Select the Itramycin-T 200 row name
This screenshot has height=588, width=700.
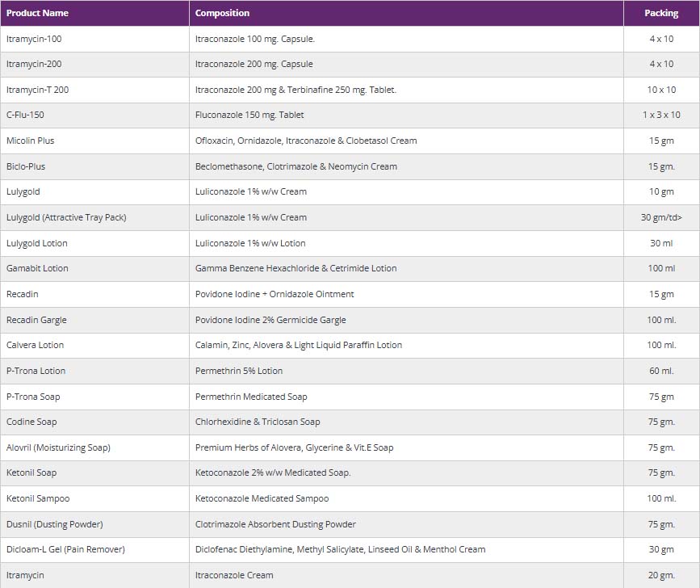tap(37, 90)
